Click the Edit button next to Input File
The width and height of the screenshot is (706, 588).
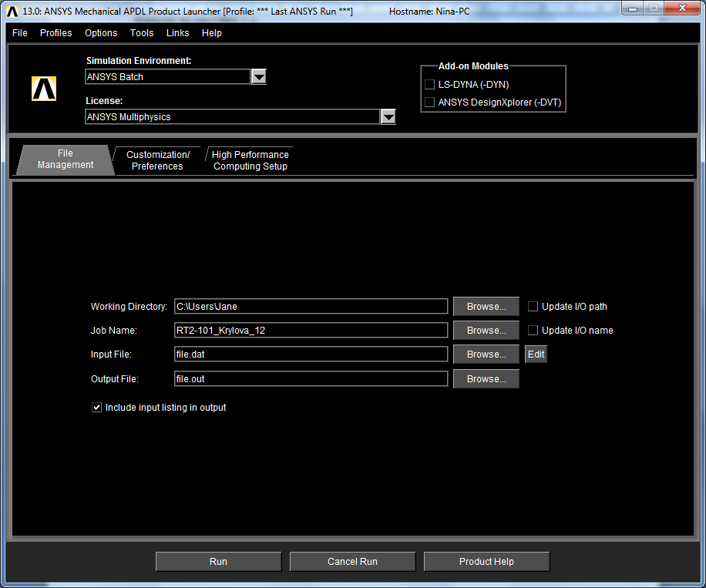point(536,354)
